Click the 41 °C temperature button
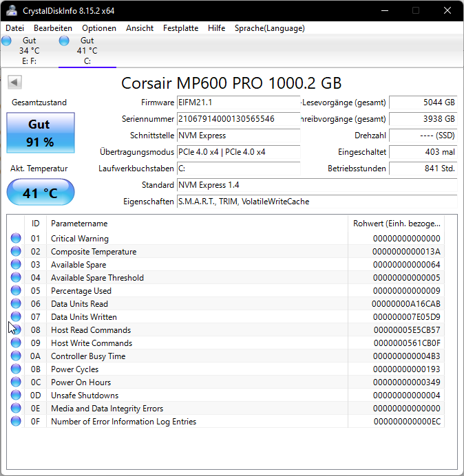 tap(41, 192)
